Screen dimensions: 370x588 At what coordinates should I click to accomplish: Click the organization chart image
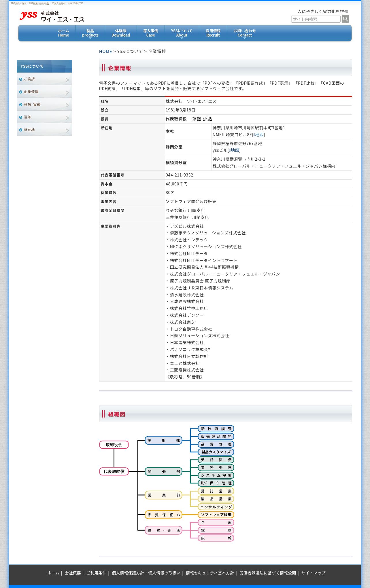pos(167,483)
